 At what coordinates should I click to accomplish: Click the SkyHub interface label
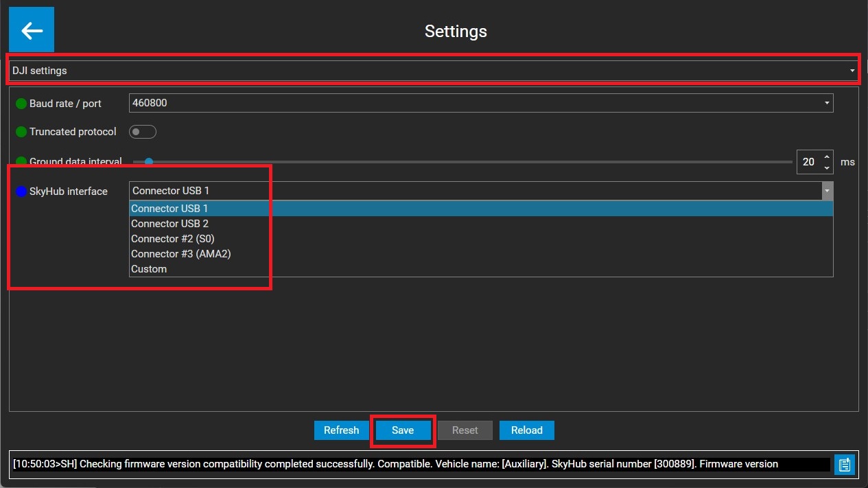(x=69, y=191)
